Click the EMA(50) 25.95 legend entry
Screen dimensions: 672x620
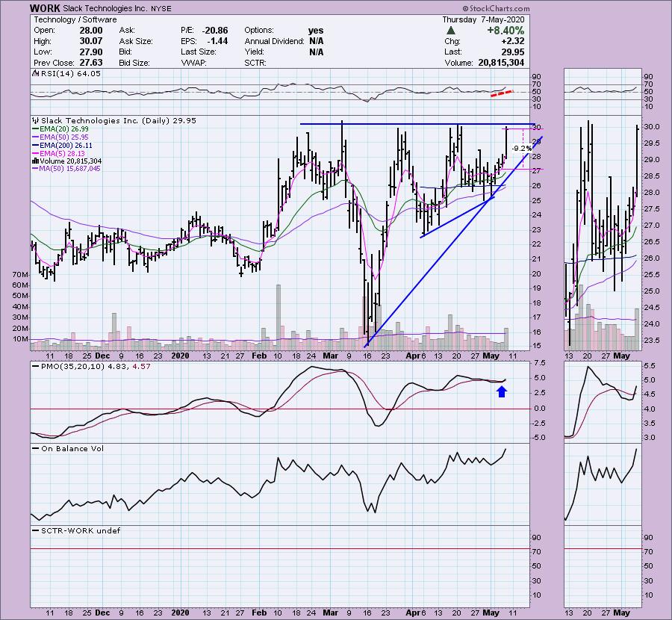point(60,137)
